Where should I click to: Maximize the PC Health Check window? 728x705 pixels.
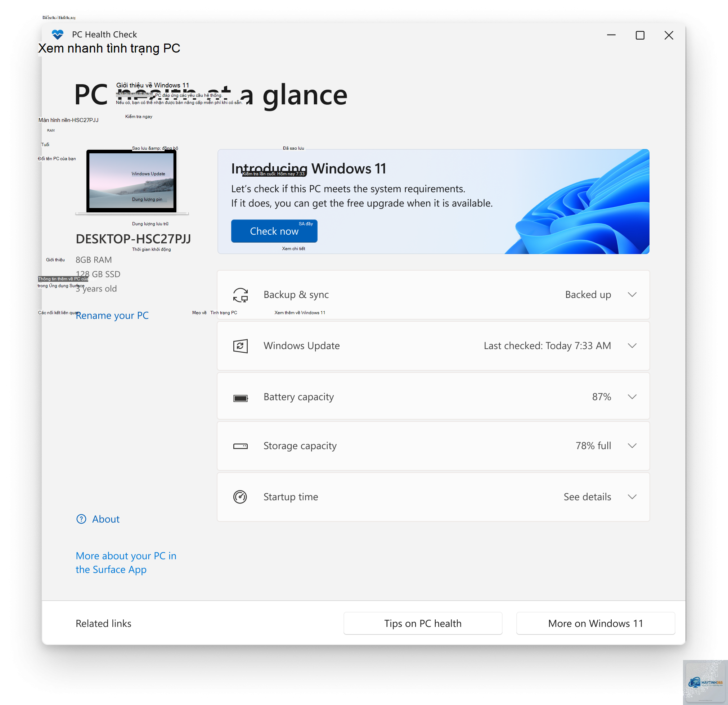640,35
